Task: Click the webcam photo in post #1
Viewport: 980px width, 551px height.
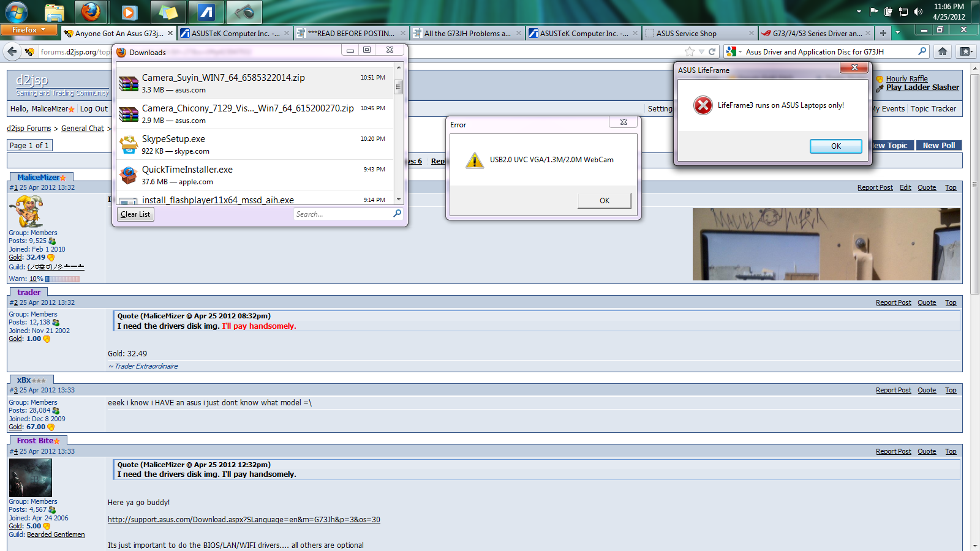Action: (x=826, y=244)
